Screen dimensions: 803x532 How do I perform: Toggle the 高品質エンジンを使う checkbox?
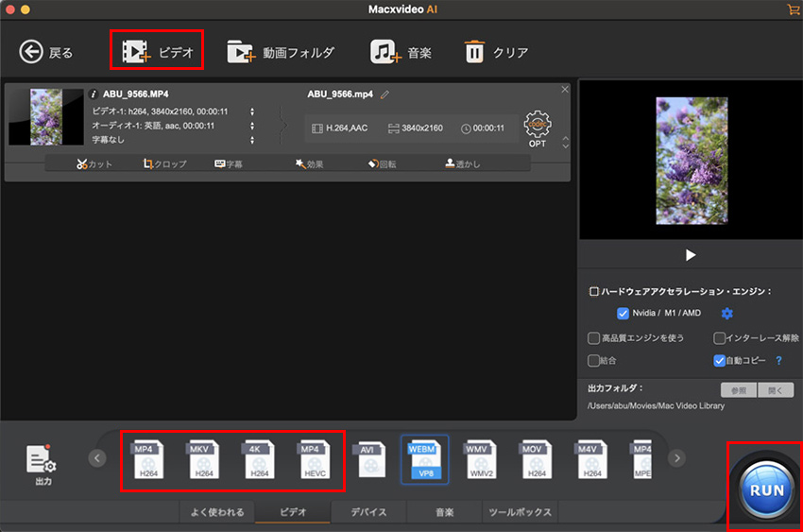(x=593, y=337)
